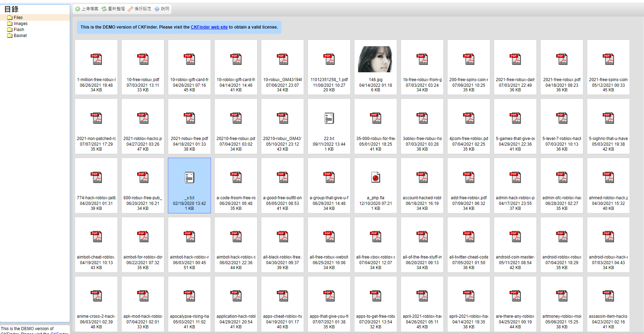Click the file name admin-ofc-roblox-hac
This screenshot has height=334, width=644.
[x=562, y=198]
